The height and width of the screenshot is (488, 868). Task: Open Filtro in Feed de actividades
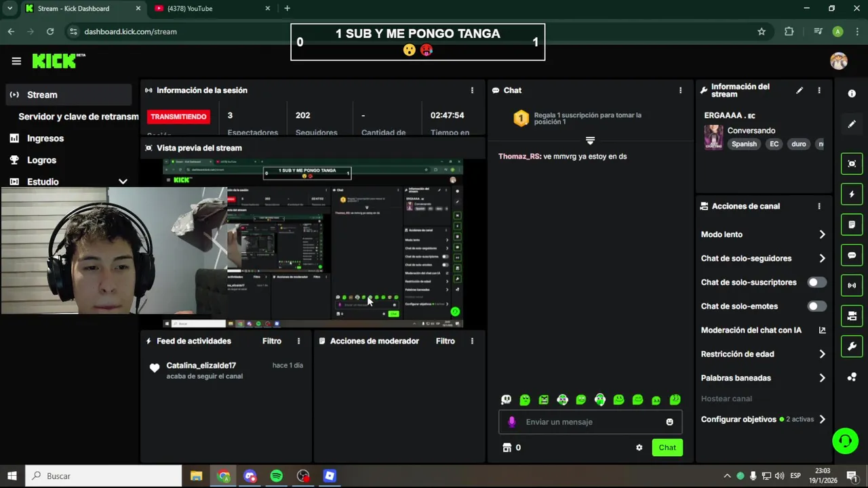[x=272, y=341]
